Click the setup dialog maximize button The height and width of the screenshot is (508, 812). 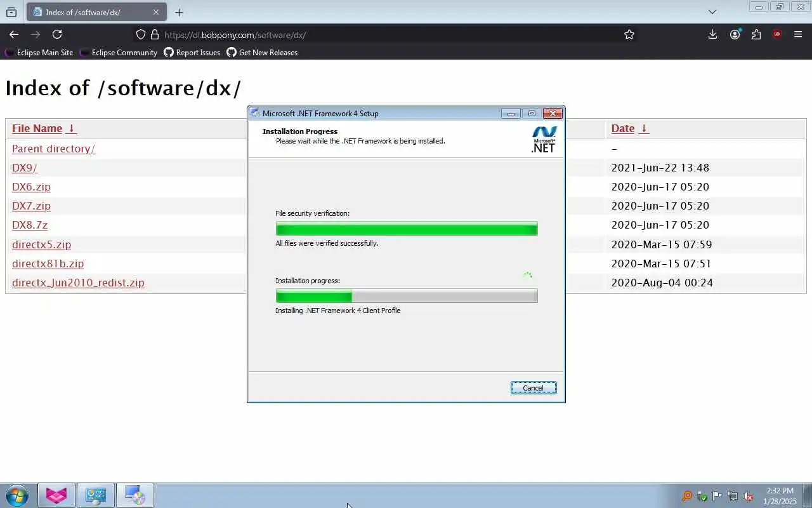[532, 114]
